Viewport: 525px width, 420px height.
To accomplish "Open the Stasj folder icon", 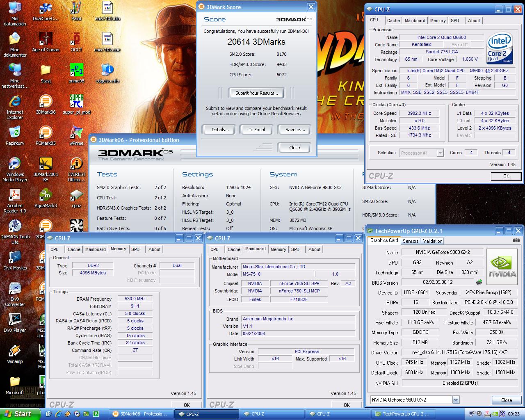I will (46, 73).
